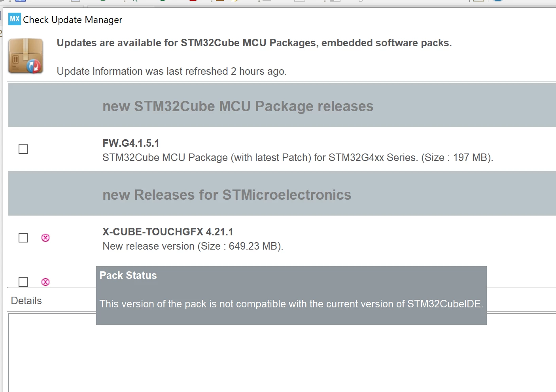The height and width of the screenshot is (392, 556).
Task: Select the FW.G4.1.5.1 package title
Action: click(x=131, y=143)
